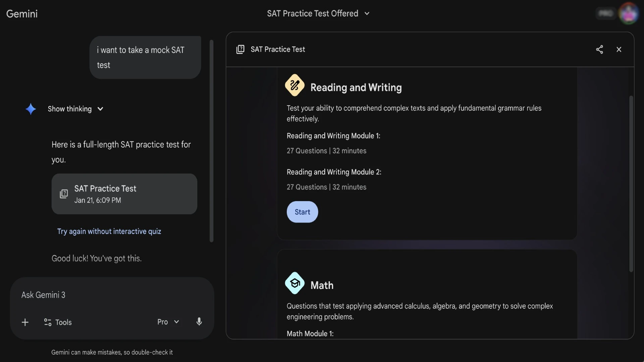The height and width of the screenshot is (362, 644).
Task: Click Try again without interactive quiz
Action: pyautogui.click(x=109, y=231)
